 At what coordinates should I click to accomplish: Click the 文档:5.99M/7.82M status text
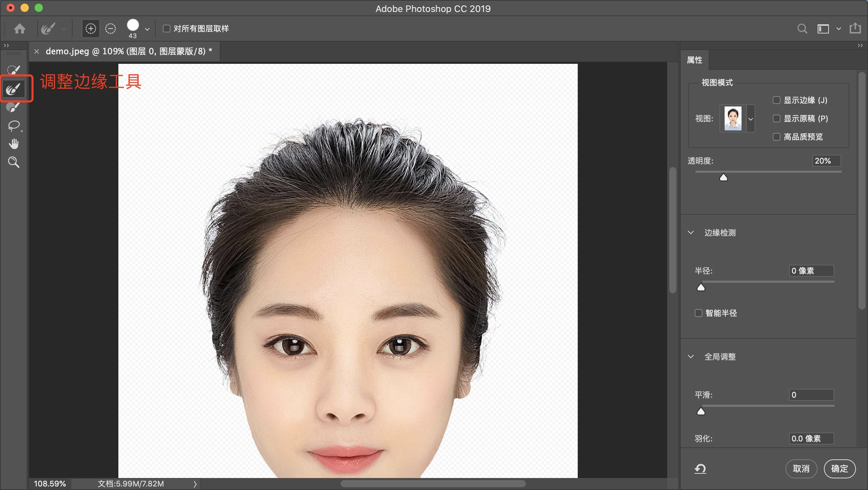pyautogui.click(x=131, y=484)
